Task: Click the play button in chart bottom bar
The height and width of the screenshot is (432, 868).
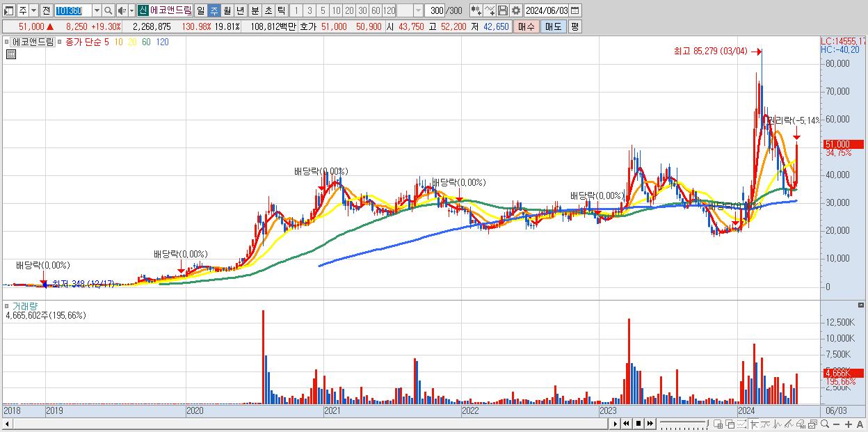Action: pos(616,424)
